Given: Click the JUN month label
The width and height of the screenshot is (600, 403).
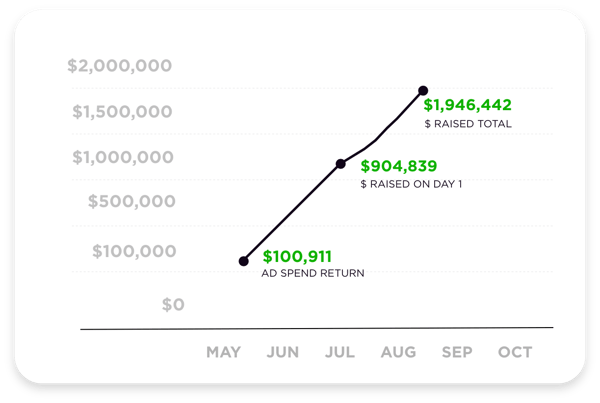Looking at the screenshot, I should tap(283, 352).
